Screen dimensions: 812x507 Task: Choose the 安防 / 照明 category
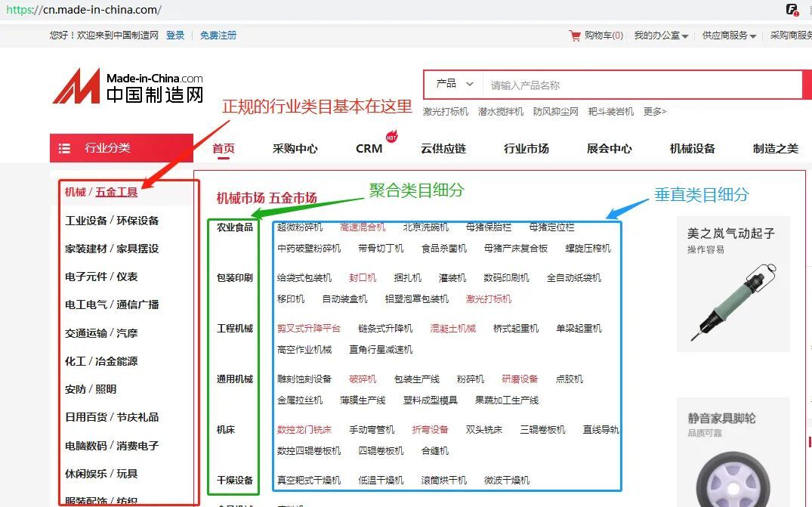click(x=91, y=389)
